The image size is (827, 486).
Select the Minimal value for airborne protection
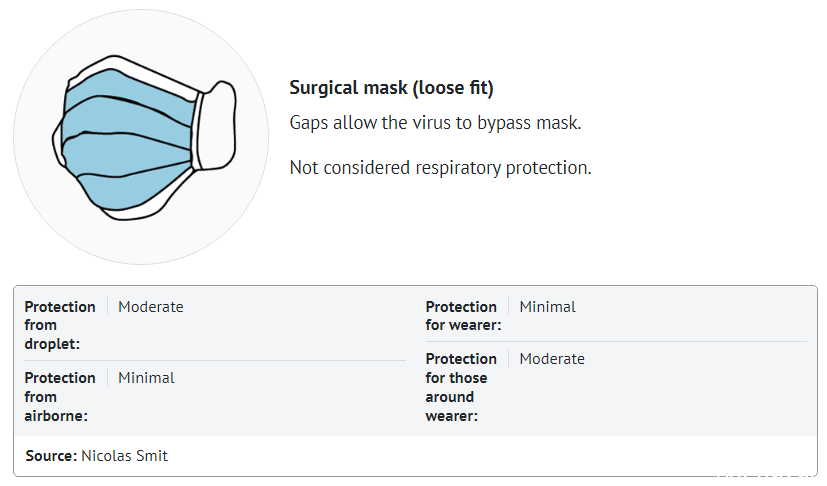(x=146, y=378)
